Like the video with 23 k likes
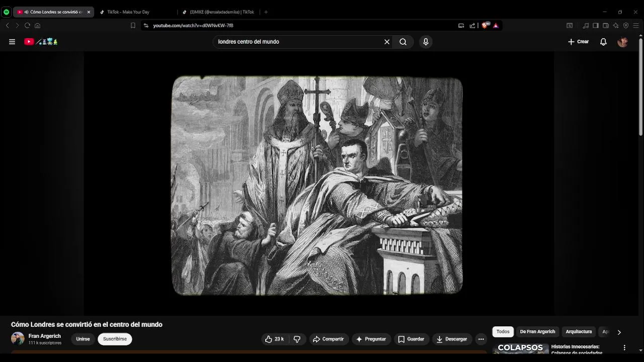Image resolution: width=644 pixels, height=362 pixels. click(275, 339)
